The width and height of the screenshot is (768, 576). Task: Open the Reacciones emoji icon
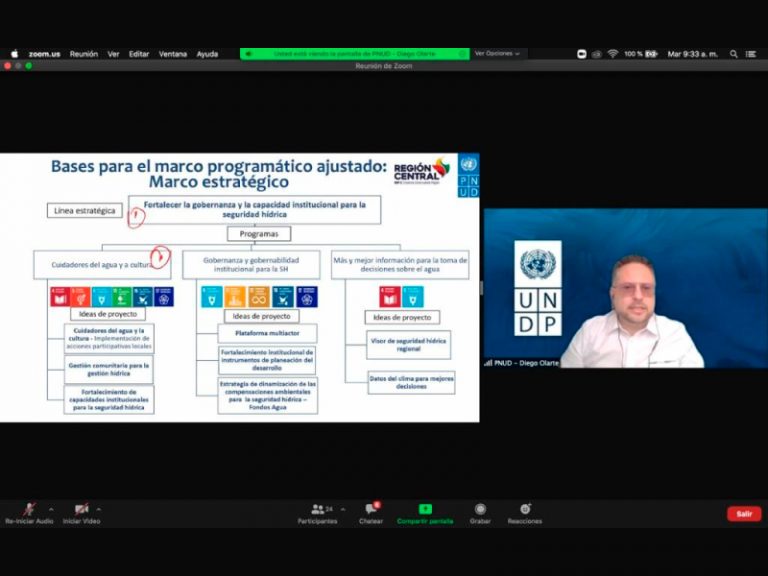tap(524, 509)
